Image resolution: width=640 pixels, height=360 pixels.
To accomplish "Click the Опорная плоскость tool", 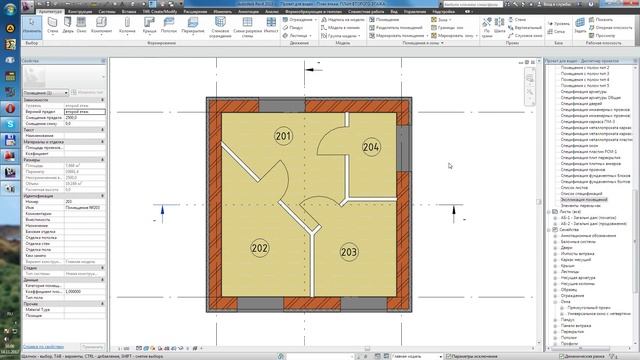I will tap(610, 28).
